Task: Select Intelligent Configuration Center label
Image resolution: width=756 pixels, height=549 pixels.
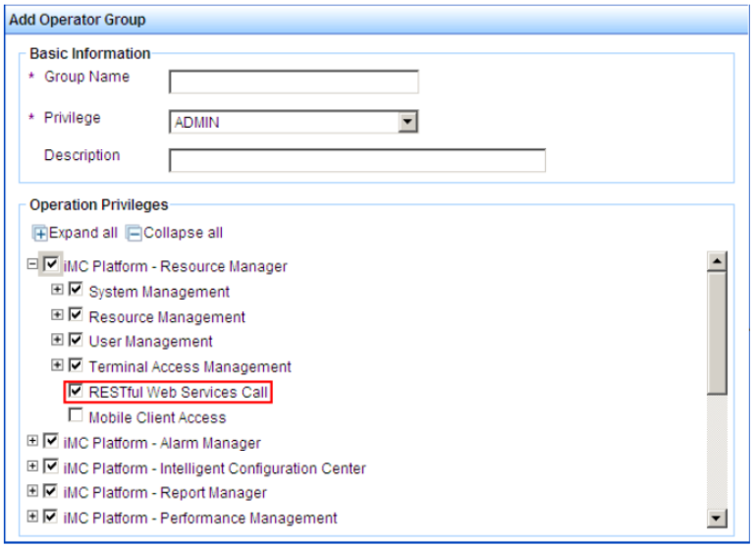Action: tap(215, 468)
